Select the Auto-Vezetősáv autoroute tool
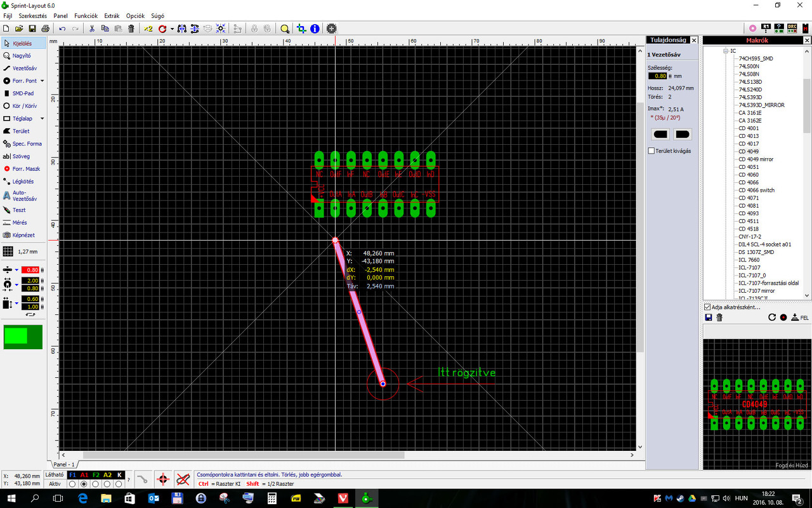Screen dimensions: 812x508 tap(24, 196)
